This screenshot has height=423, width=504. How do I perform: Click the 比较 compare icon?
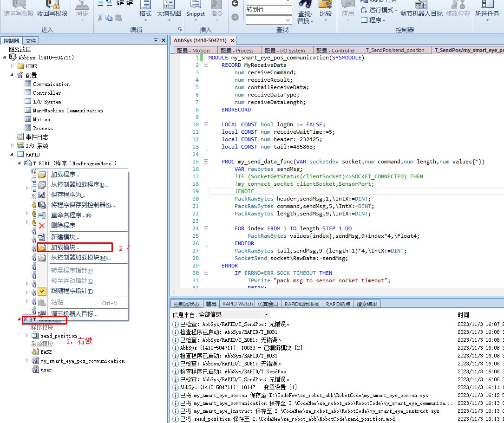coord(326,5)
